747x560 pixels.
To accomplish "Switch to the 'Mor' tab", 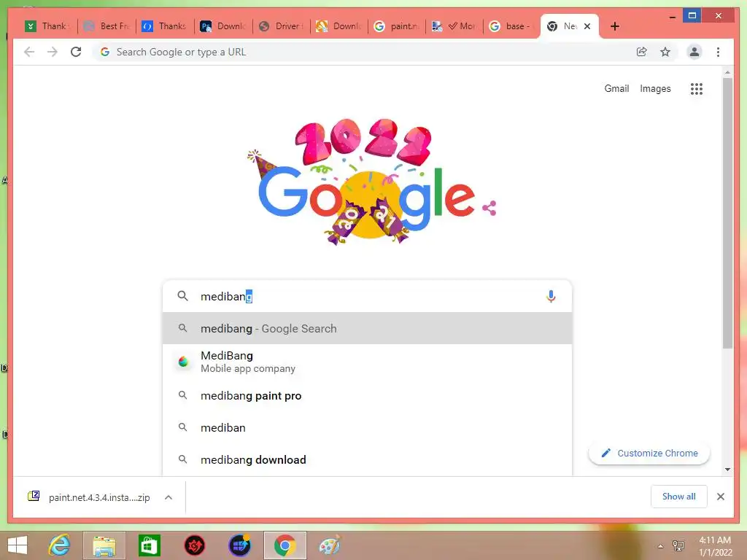I will pos(455,26).
